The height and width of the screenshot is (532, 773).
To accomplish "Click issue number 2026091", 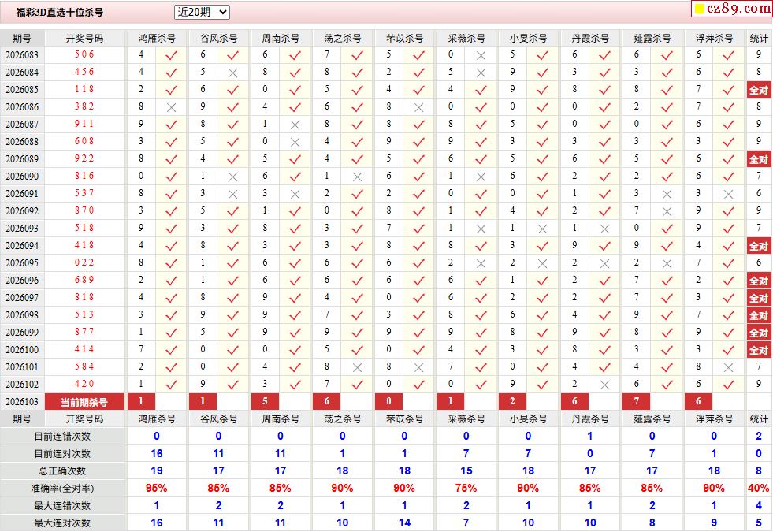I will point(22,194).
